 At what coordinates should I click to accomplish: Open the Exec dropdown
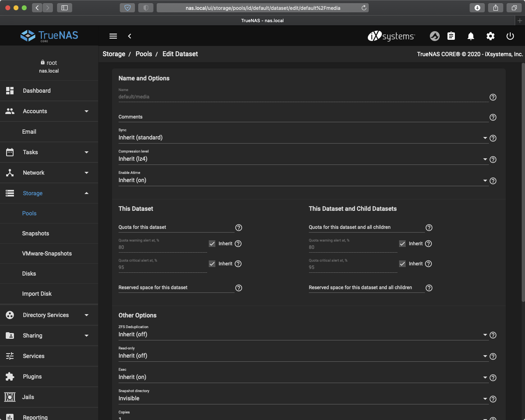click(304, 377)
